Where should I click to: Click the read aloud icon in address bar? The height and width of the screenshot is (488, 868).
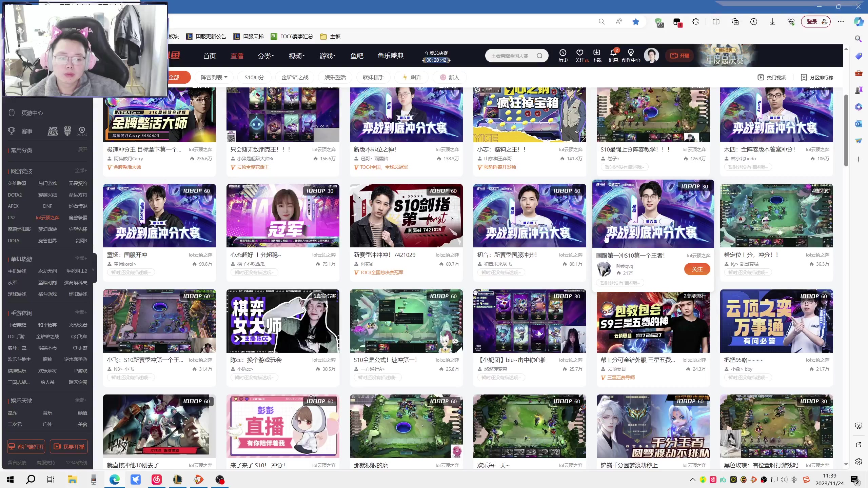point(619,22)
